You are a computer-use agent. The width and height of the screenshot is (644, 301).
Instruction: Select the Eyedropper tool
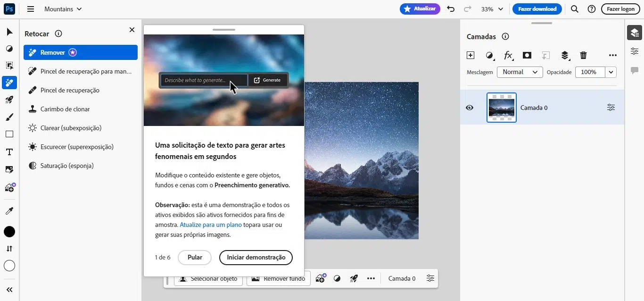click(x=8, y=210)
